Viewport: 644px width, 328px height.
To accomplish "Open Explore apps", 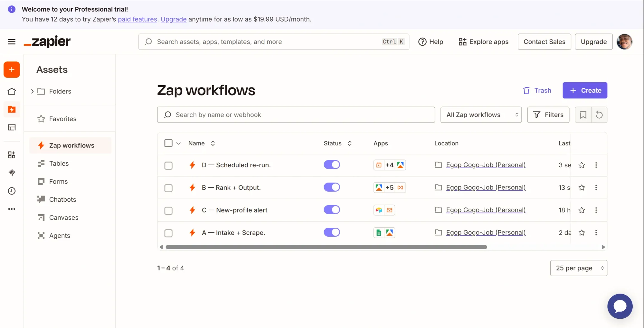I will (483, 42).
